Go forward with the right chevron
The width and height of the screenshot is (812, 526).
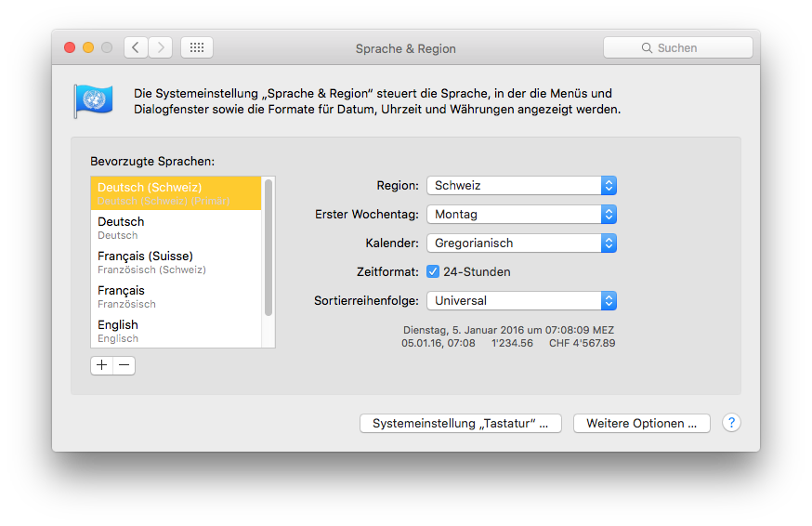[161, 47]
